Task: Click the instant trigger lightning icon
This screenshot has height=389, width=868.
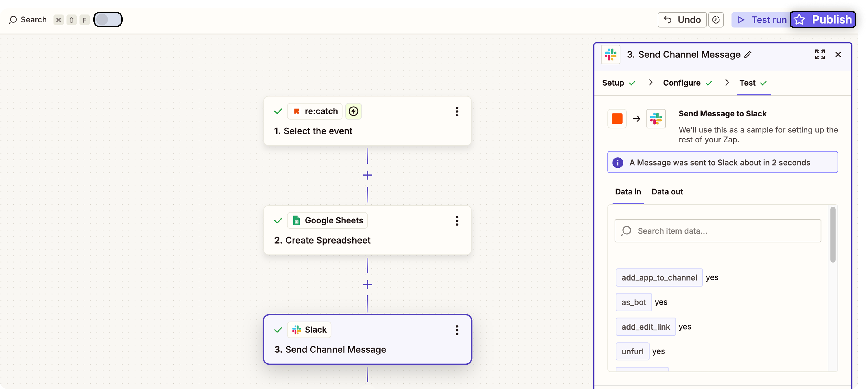Action: pos(353,111)
